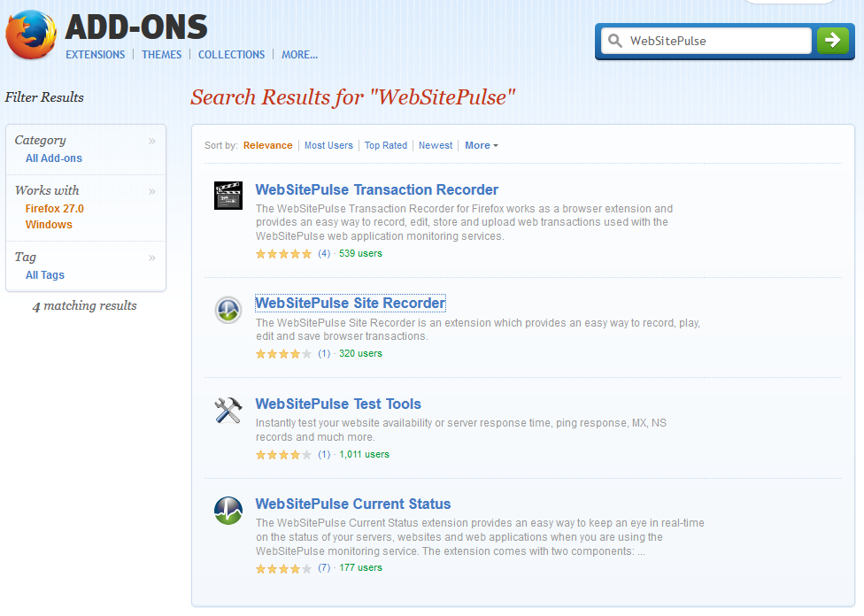Select Windows platform filter
The image size is (864, 616).
click(49, 225)
